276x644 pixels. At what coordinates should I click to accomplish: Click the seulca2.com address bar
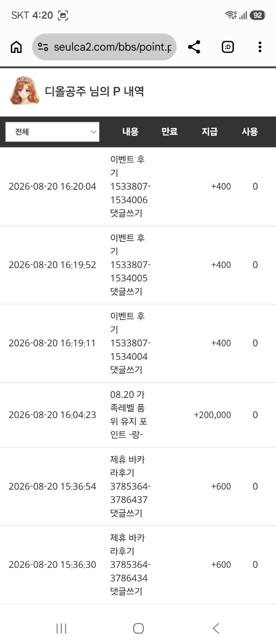[x=104, y=47]
